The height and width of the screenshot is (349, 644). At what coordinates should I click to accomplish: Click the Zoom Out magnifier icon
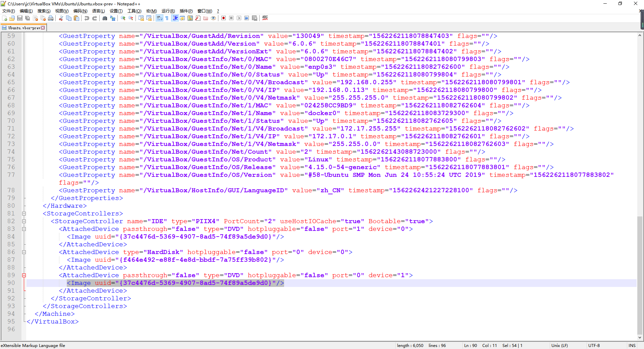point(131,18)
